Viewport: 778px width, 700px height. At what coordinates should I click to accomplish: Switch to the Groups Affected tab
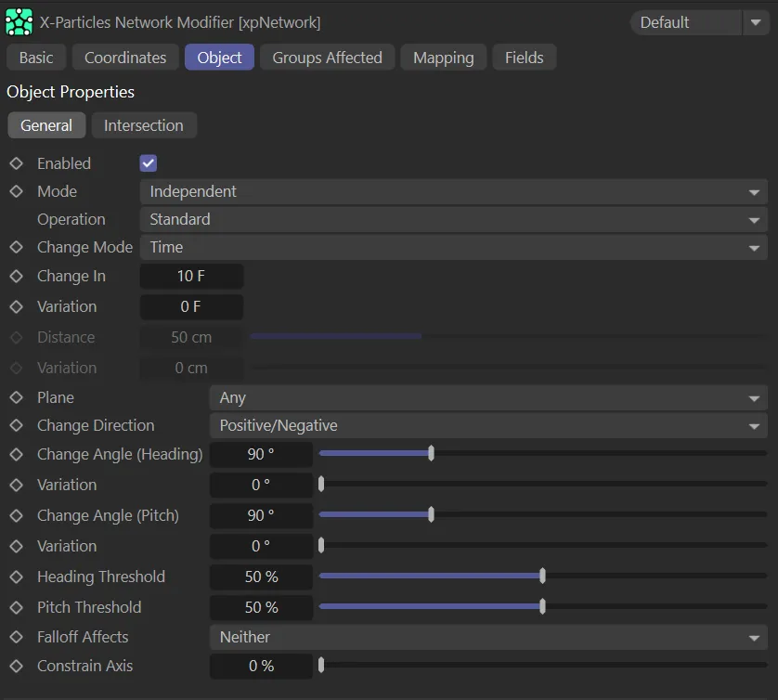[327, 58]
